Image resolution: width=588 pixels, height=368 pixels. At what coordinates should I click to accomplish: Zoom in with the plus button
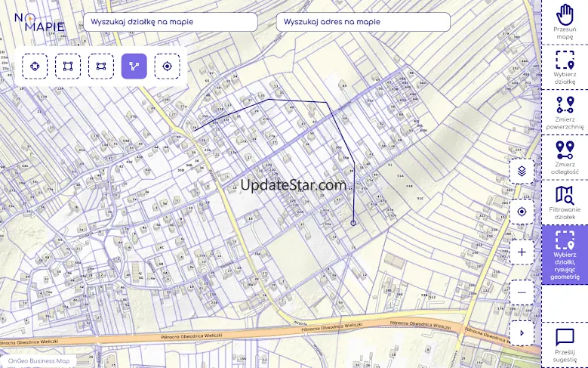point(522,252)
